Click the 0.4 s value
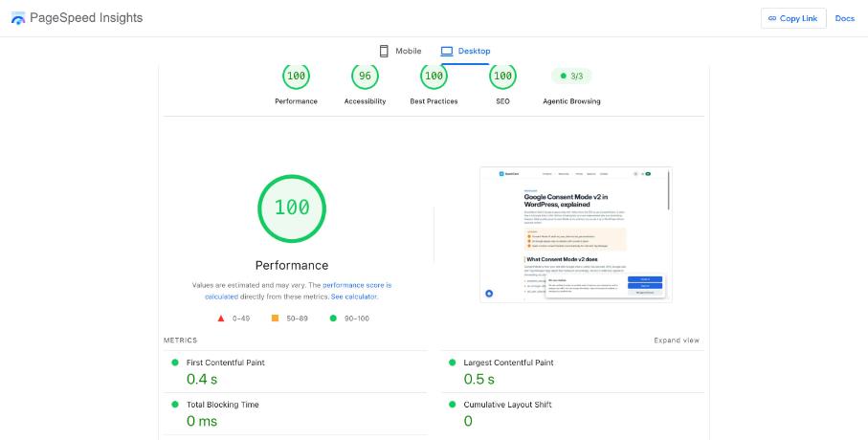 pyautogui.click(x=202, y=379)
